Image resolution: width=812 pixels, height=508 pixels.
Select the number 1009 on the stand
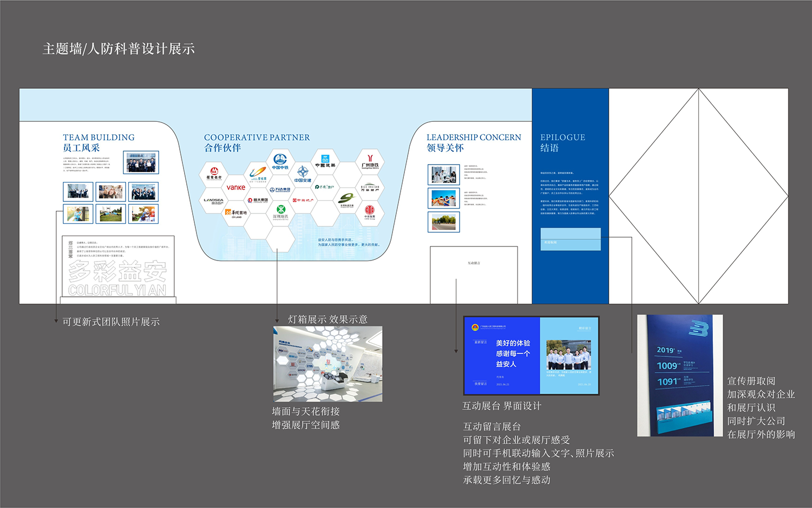[x=667, y=366]
